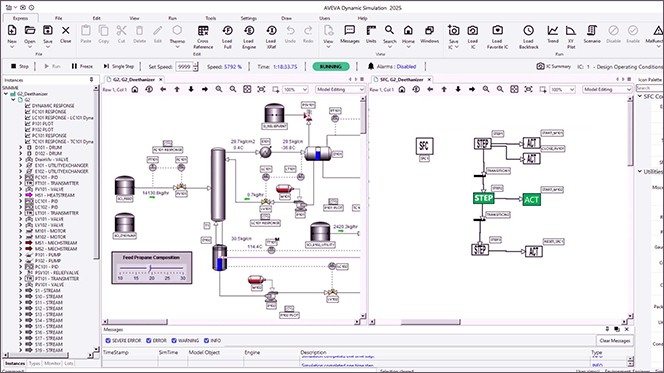This screenshot has width=664, height=373.
Task: Click zoom-to-fit icon in G2_Deethanizer canvas toolbar
Action: click(247, 89)
